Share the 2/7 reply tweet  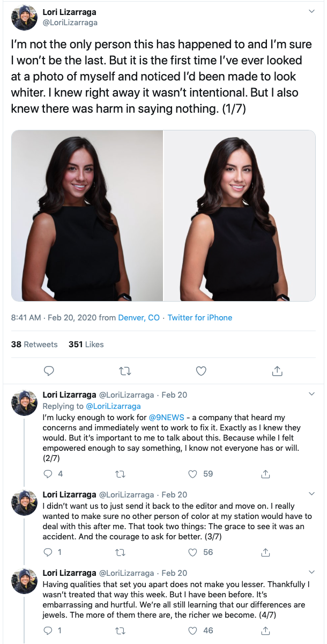click(265, 474)
